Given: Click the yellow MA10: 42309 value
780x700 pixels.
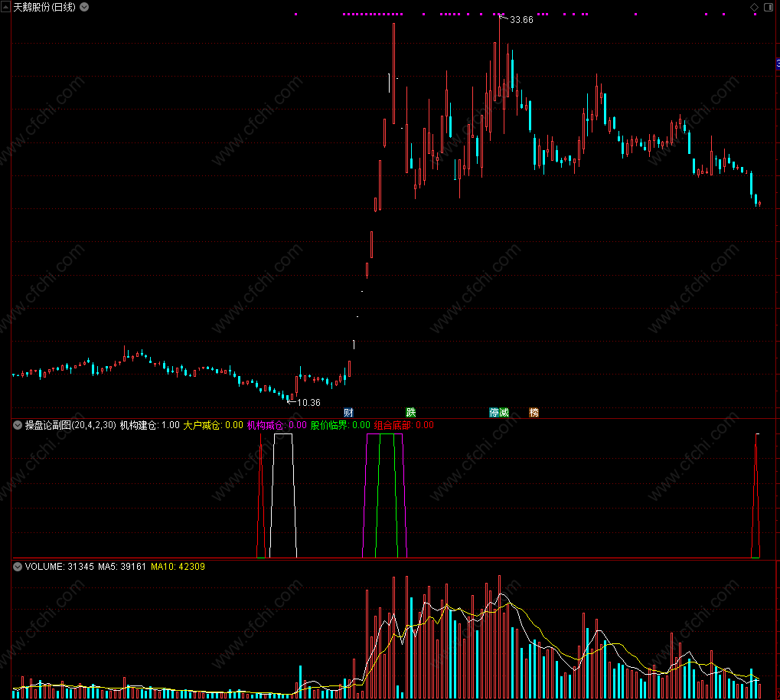Looking at the screenshot, I should click(x=178, y=567).
